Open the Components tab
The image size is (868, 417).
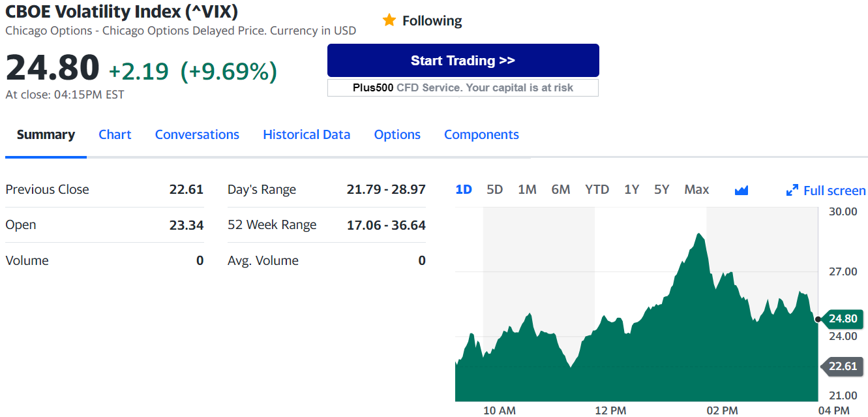481,134
